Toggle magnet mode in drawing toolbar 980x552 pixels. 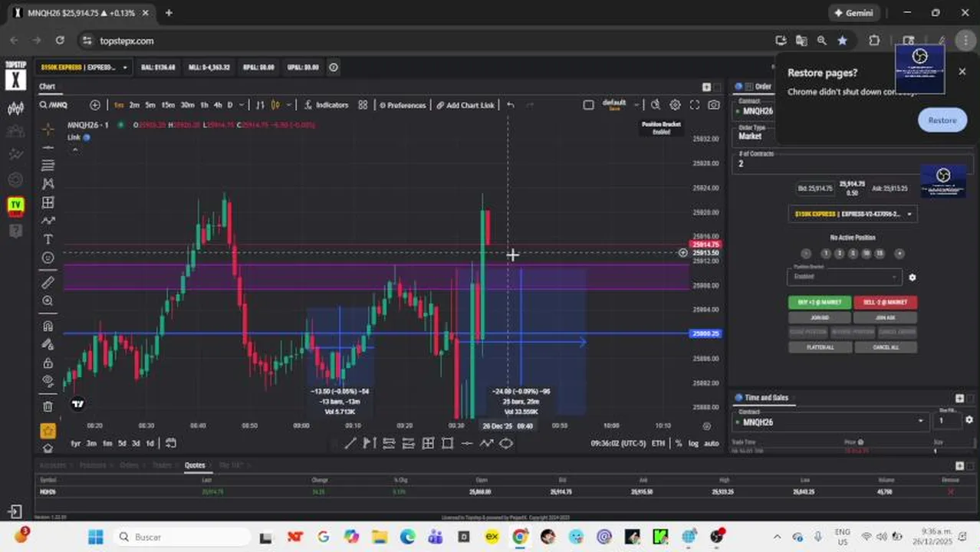[48, 326]
